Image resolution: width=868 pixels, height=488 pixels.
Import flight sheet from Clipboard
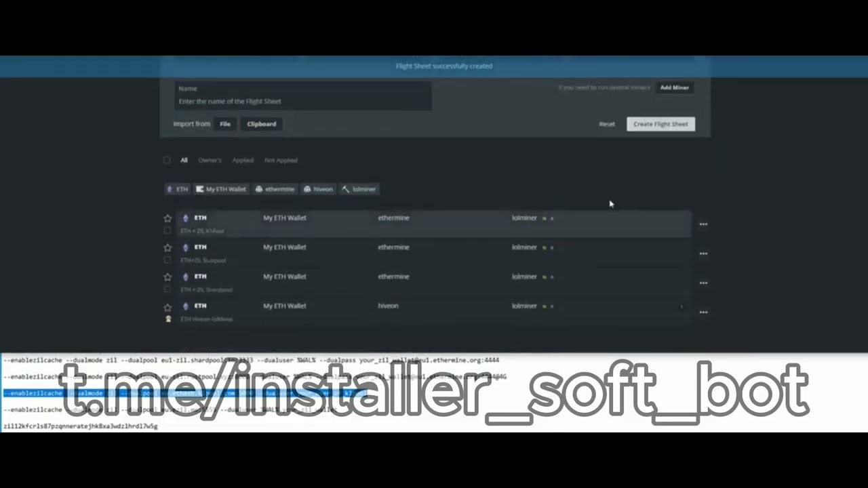pyautogui.click(x=262, y=124)
